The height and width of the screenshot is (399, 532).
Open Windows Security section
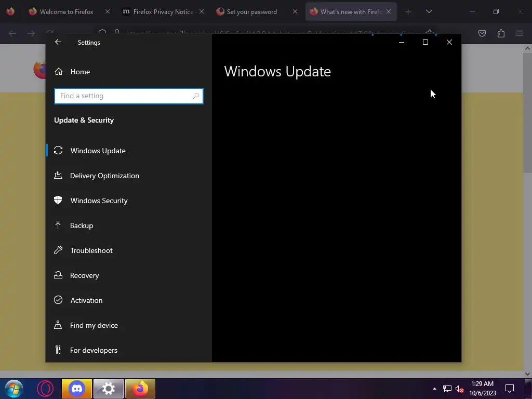tap(129, 201)
